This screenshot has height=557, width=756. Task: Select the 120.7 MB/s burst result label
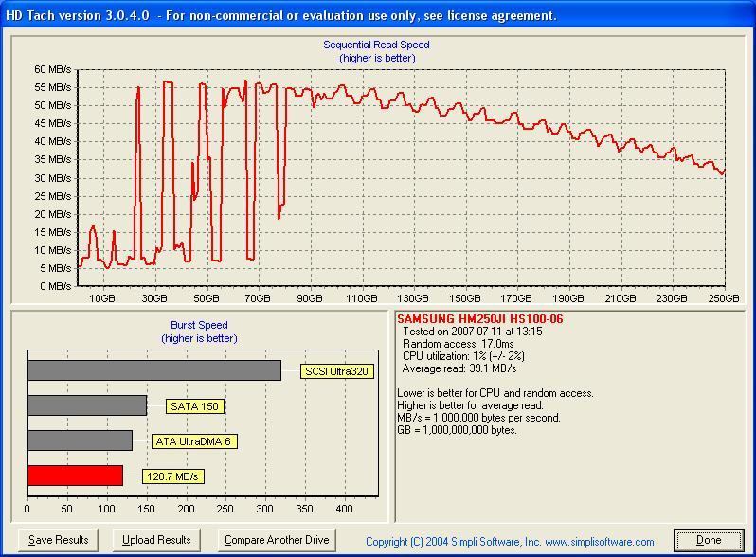click(x=172, y=476)
